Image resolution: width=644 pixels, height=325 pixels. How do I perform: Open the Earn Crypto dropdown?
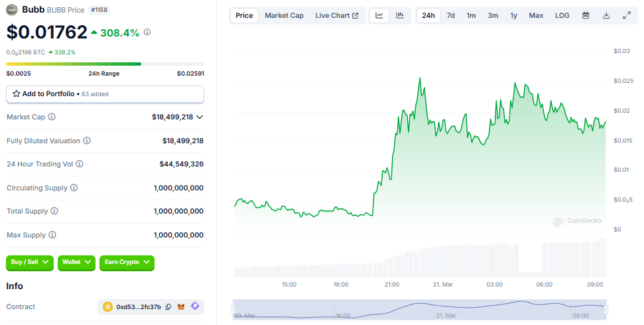tap(127, 262)
